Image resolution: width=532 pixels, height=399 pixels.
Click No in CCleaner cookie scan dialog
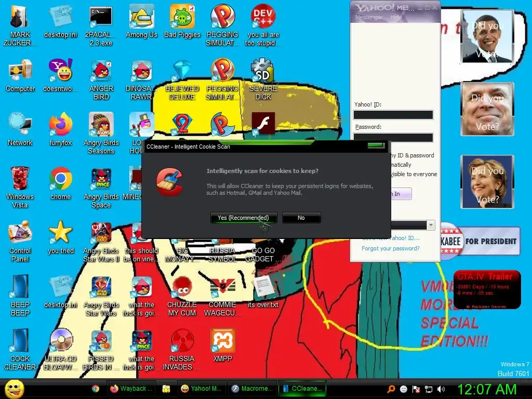click(x=301, y=218)
